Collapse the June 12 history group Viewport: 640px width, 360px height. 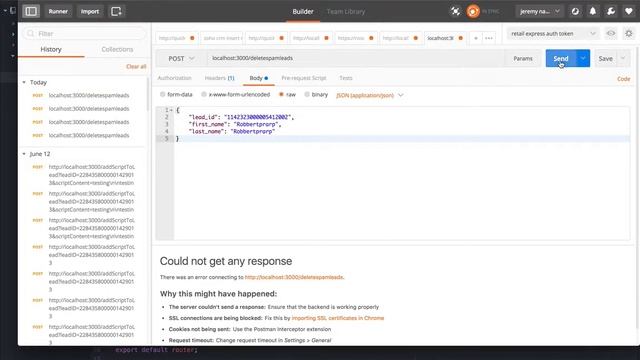(x=24, y=154)
